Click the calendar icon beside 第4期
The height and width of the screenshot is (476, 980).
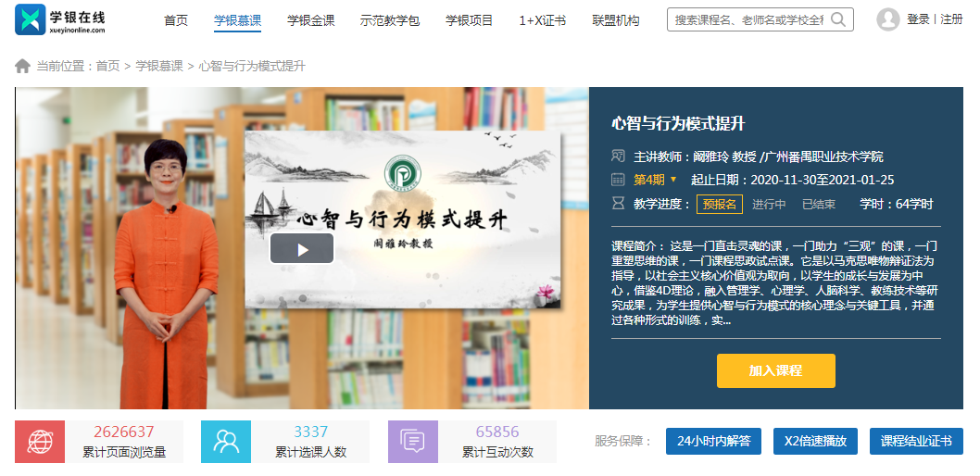click(x=618, y=180)
